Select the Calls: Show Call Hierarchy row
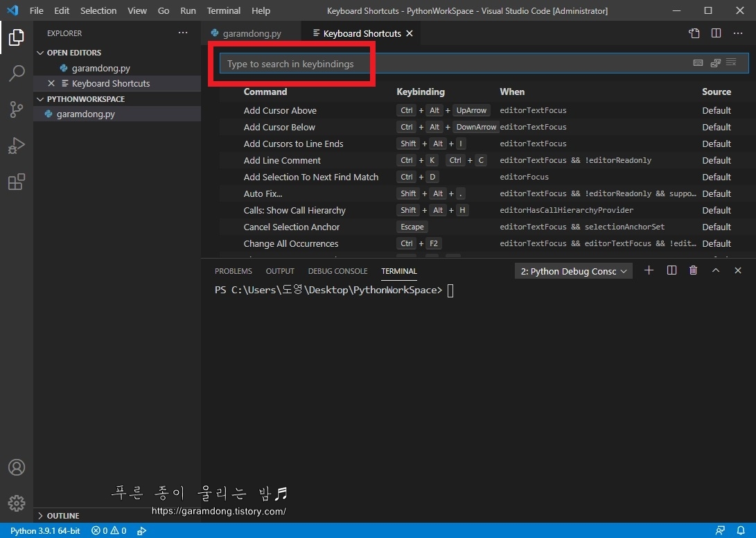This screenshot has width=756, height=538. [484, 210]
